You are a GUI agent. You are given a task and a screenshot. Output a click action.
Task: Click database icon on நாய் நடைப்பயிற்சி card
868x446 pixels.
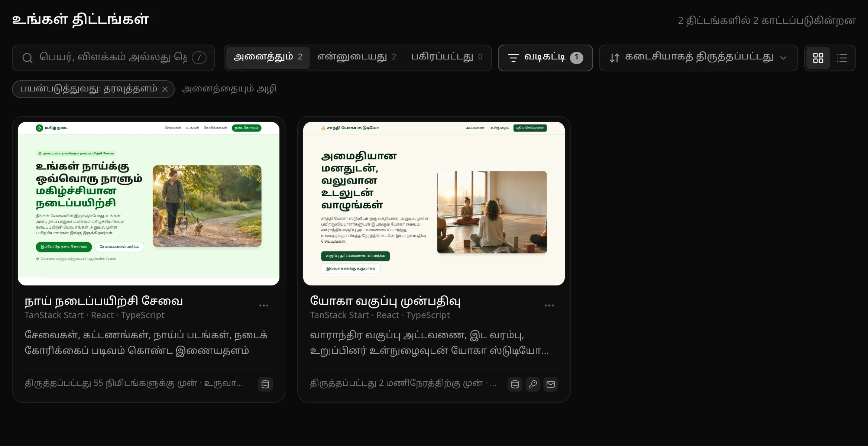point(265,384)
